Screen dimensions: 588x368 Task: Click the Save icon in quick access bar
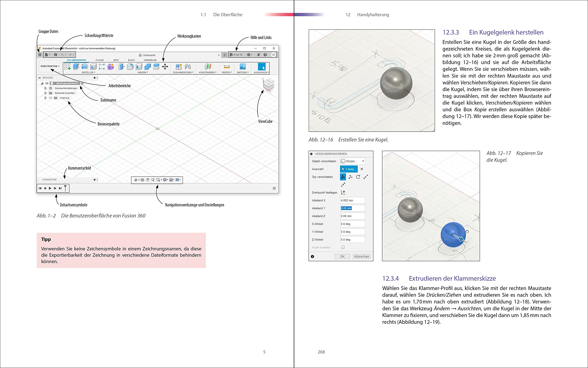[x=56, y=55]
